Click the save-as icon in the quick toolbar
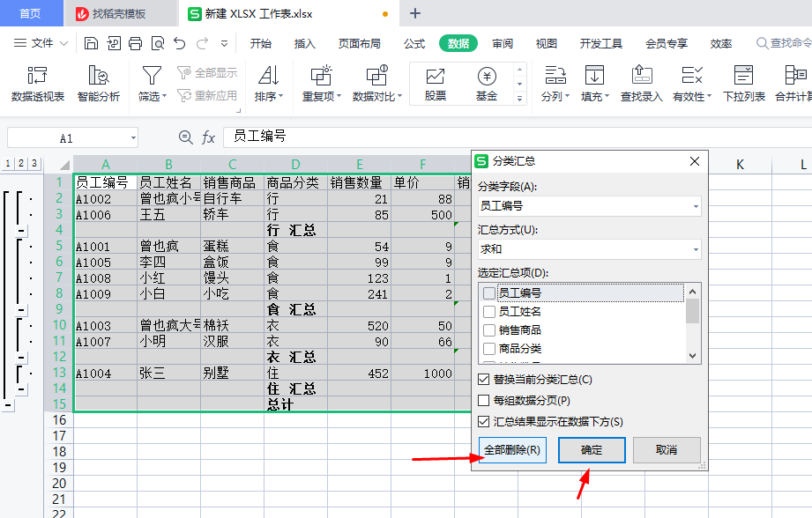The height and width of the screenshot is (518, 812). [114, 43]
